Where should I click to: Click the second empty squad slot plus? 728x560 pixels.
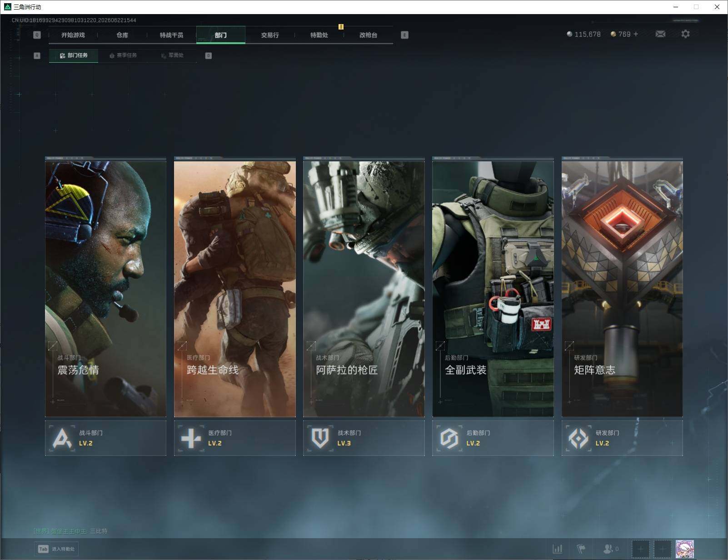(663, 550)
